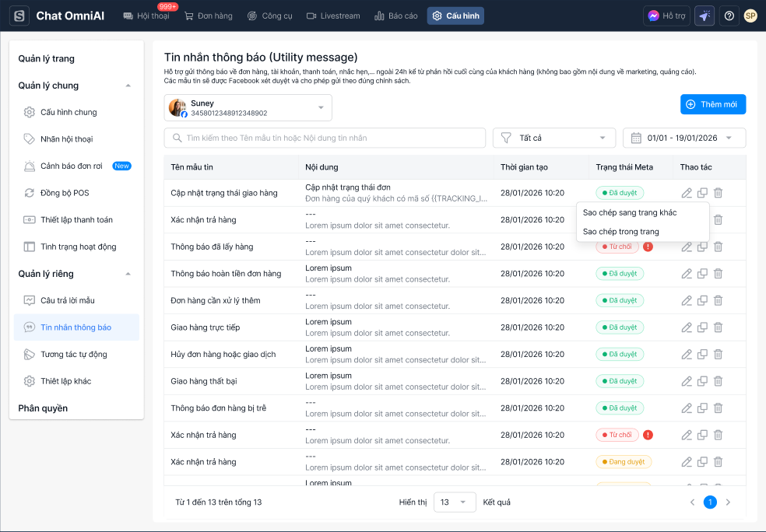Click the copy icon for Giao hàng trực tiếp row
Viewport: 766px width, 532px height.
click(702, 327)
